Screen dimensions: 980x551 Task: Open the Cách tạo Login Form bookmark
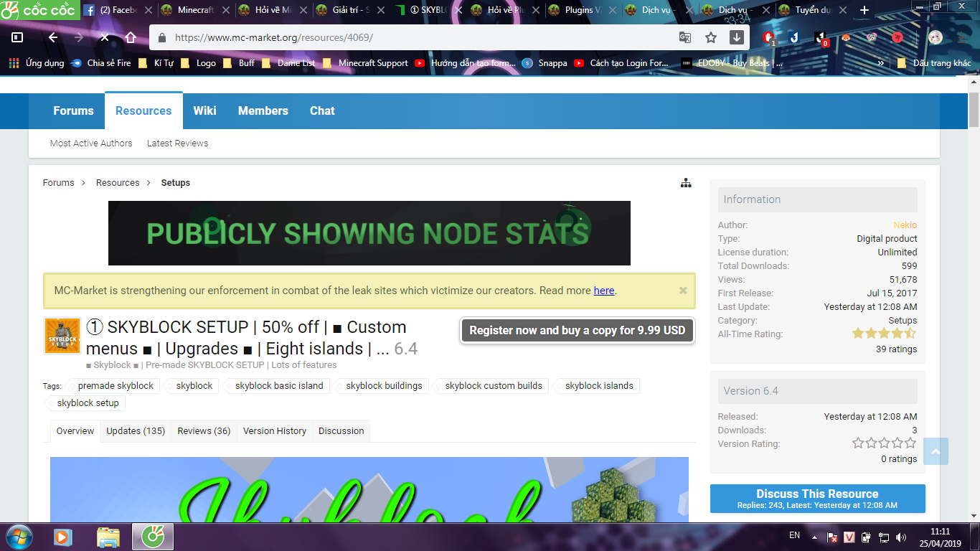621,63
